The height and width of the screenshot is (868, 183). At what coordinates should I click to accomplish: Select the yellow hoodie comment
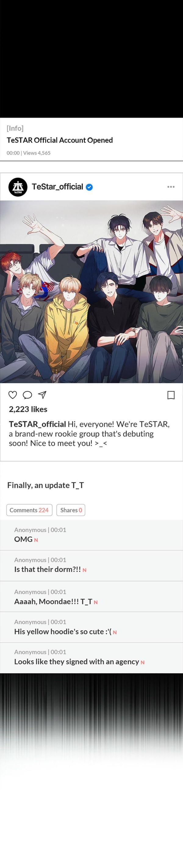tap(91, 627)
